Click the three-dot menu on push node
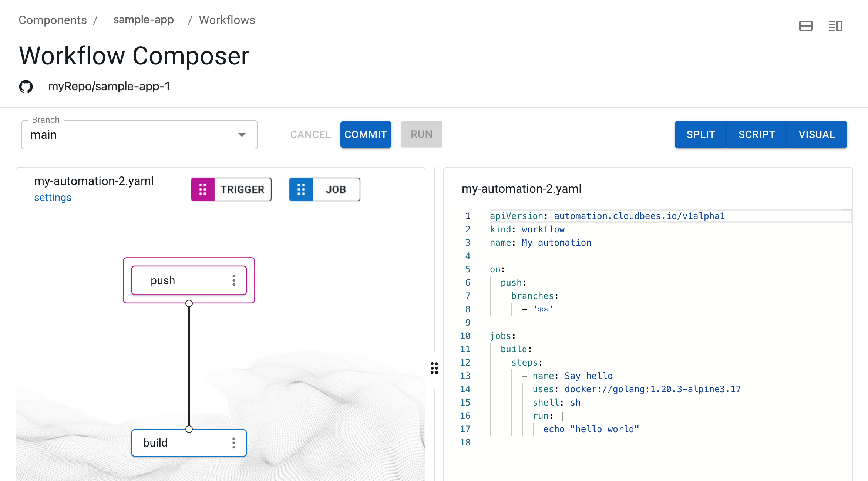The width and height of the screenshot is (868, 481). pos(234,280)
